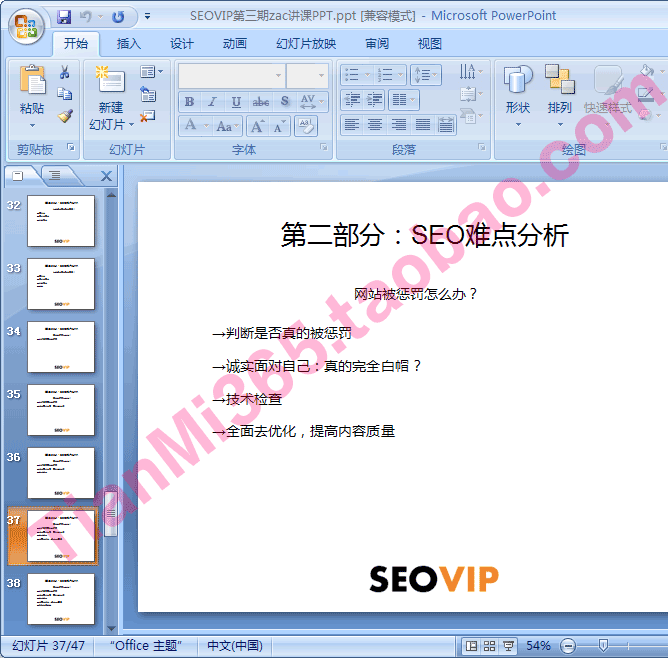
Task: Decrease font size with shrink font icon
Action: (x=279, y=126)
